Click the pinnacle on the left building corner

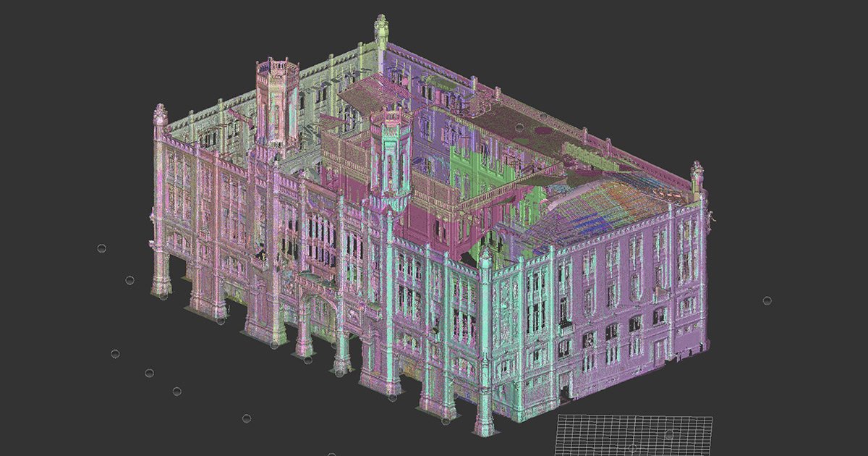point(160,116)
